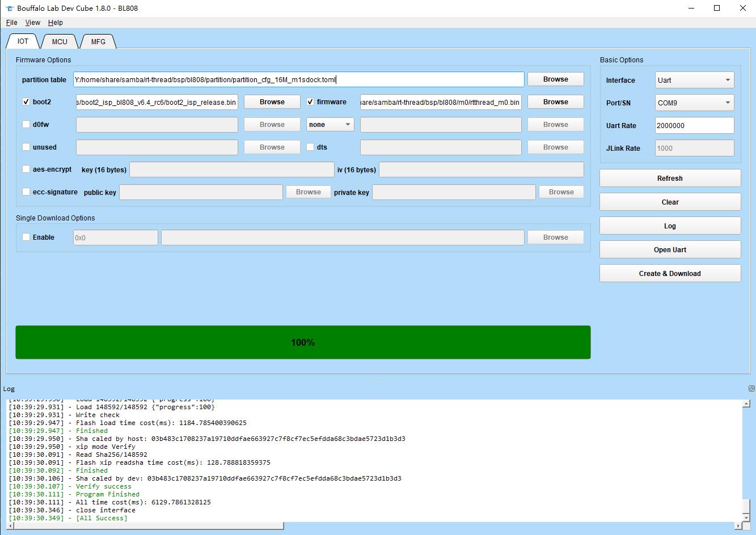
Task: Click the Uart Rate input field
Action: pos(694,126)
